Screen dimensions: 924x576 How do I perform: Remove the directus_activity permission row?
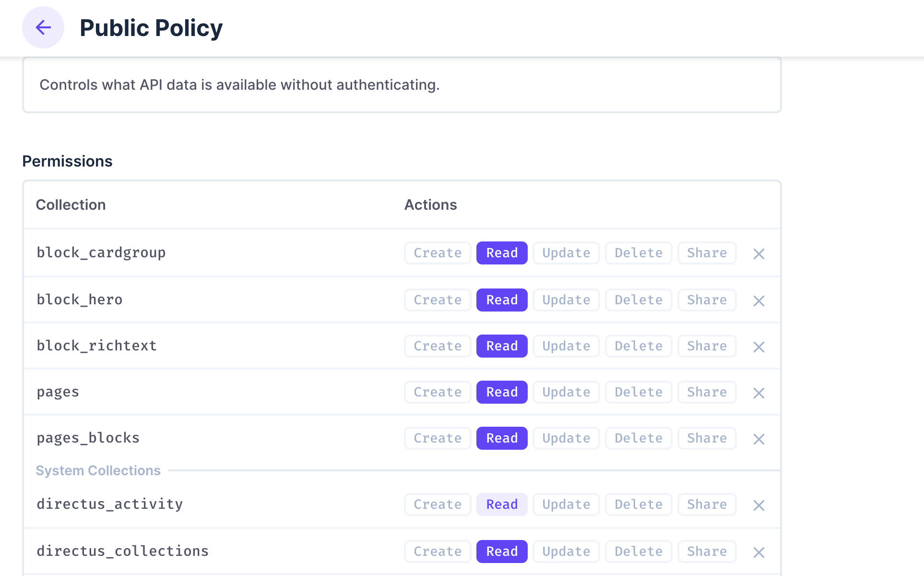click(x=758, y=505)
